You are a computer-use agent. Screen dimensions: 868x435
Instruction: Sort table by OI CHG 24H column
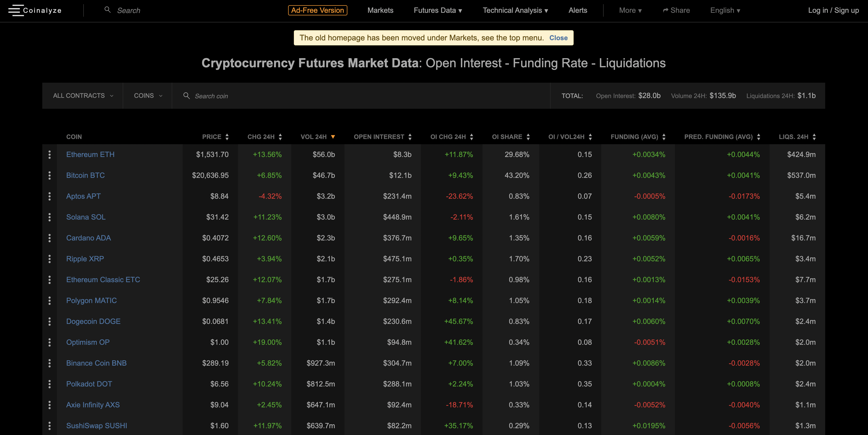click(x=451, y=137)
